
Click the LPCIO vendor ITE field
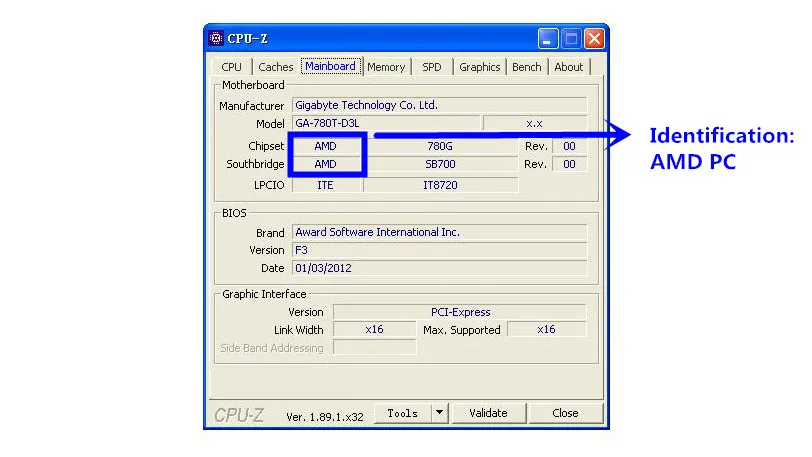point(326,185)
